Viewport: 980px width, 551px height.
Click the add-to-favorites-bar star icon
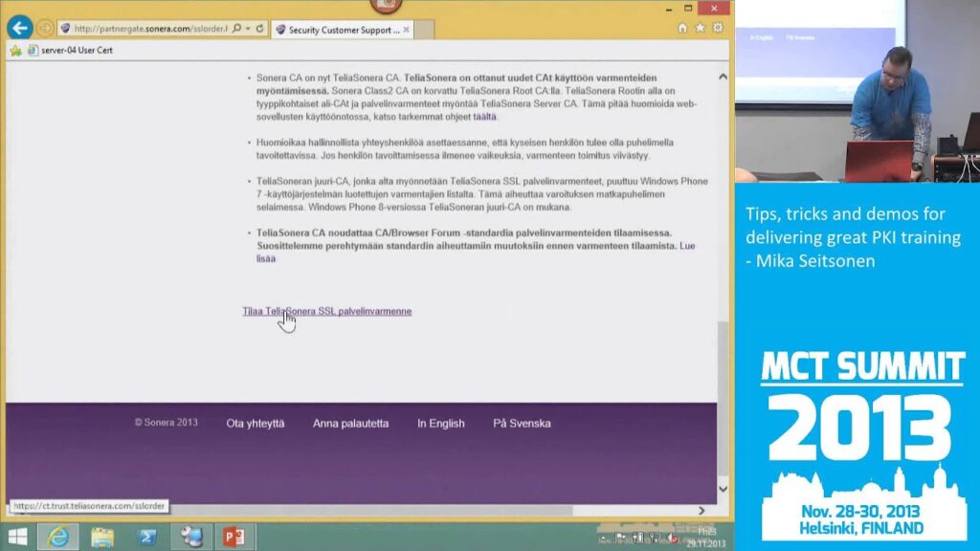pyautogui.click(x=15, y=51)
